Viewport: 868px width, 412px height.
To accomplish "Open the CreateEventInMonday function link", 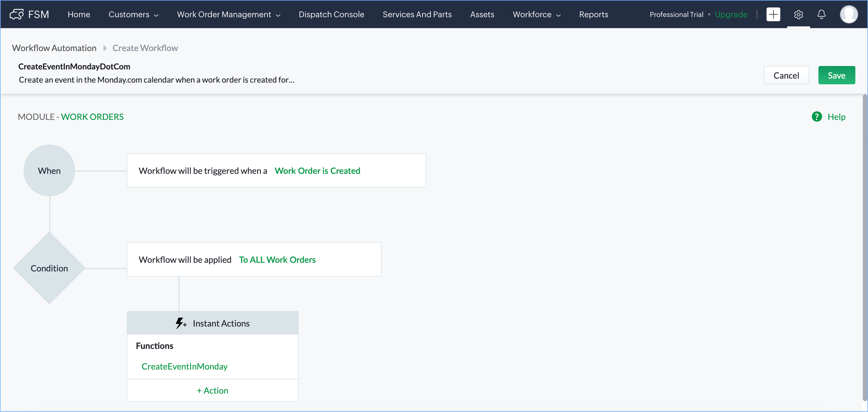I will click(184, 366).
